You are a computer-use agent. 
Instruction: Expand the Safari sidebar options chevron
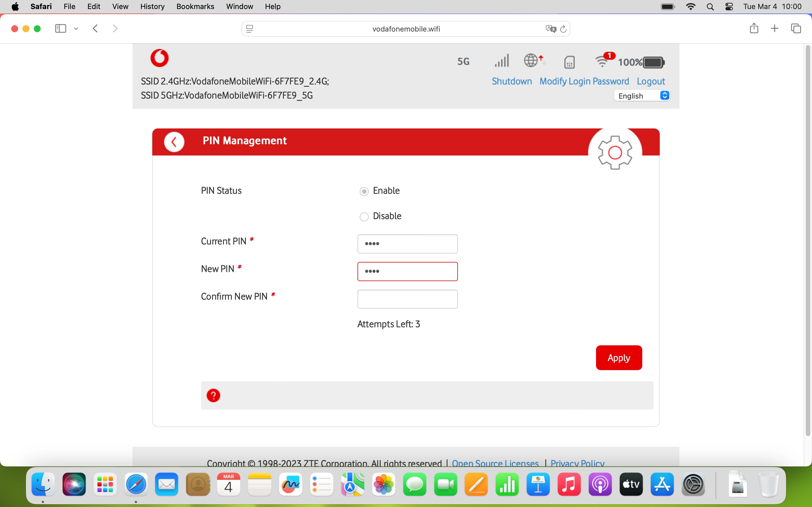point(76,29)
